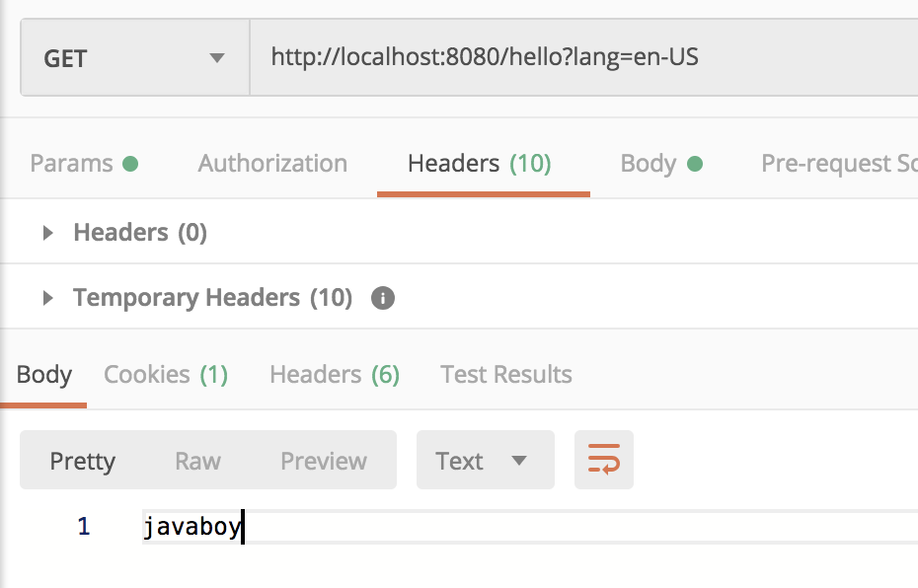
Task: Open the Authorization tab
Action: 272,164
